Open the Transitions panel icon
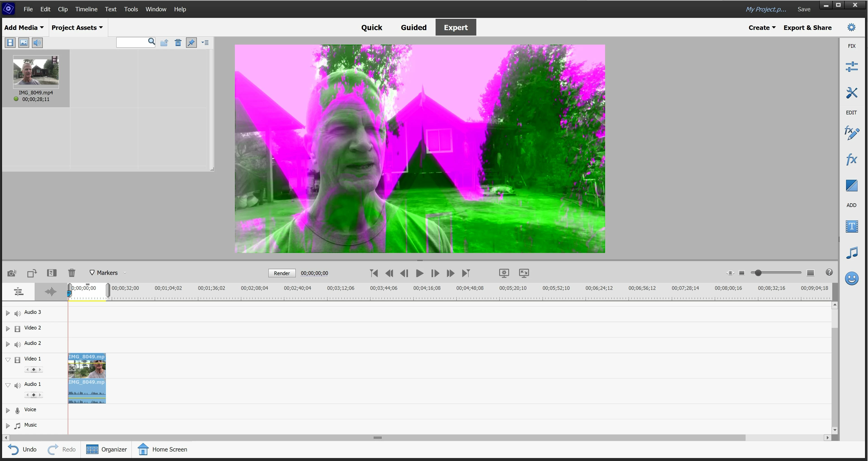Image resolution: width=868 pixels, height=461 pixels. 851,185
